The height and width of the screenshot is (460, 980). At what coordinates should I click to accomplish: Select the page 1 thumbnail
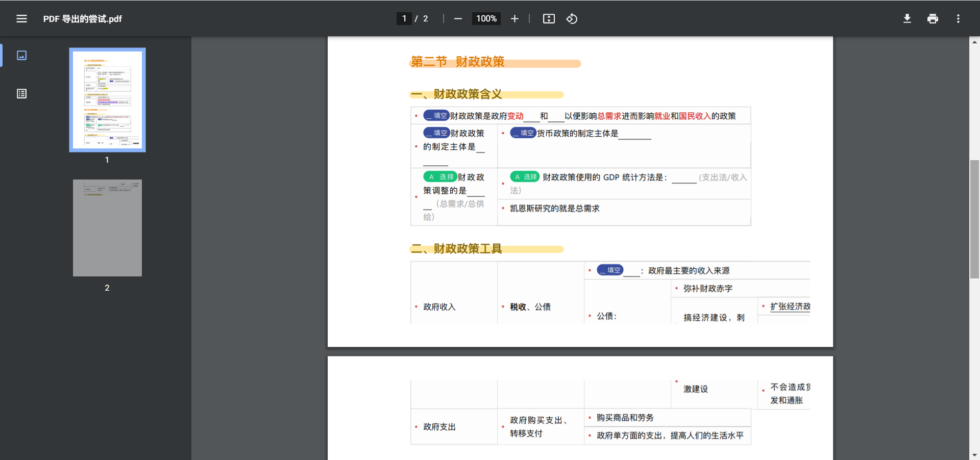[x=107, y=100]
